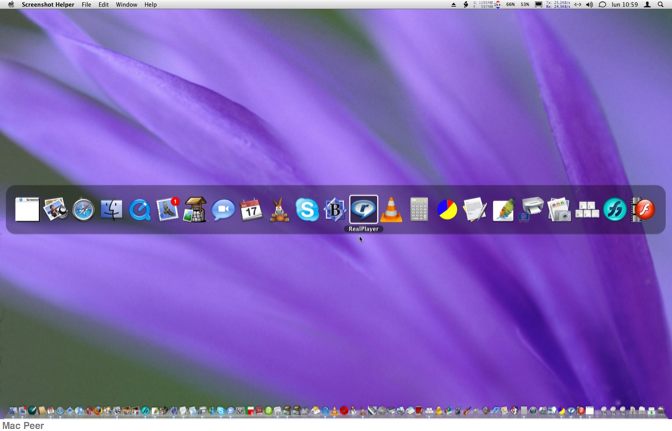Choose the highlighted RealPlayer icon
672x431 pixels.
[x=363, y=210]
